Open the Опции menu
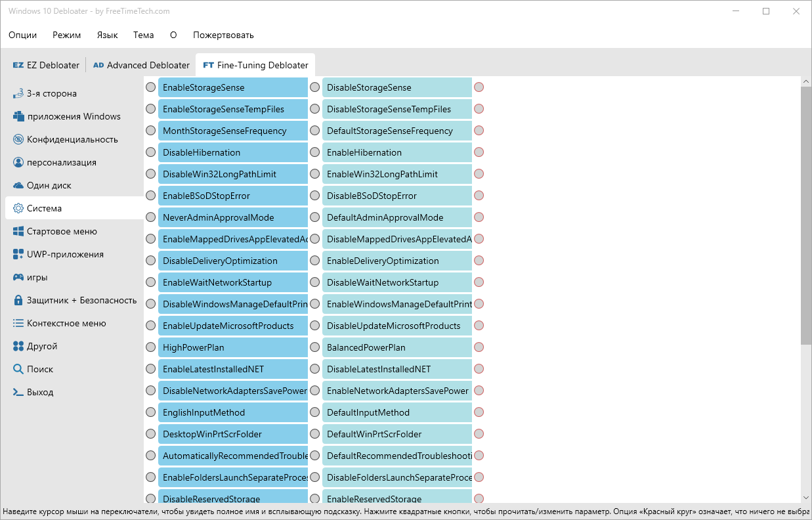 click(23, 35)
